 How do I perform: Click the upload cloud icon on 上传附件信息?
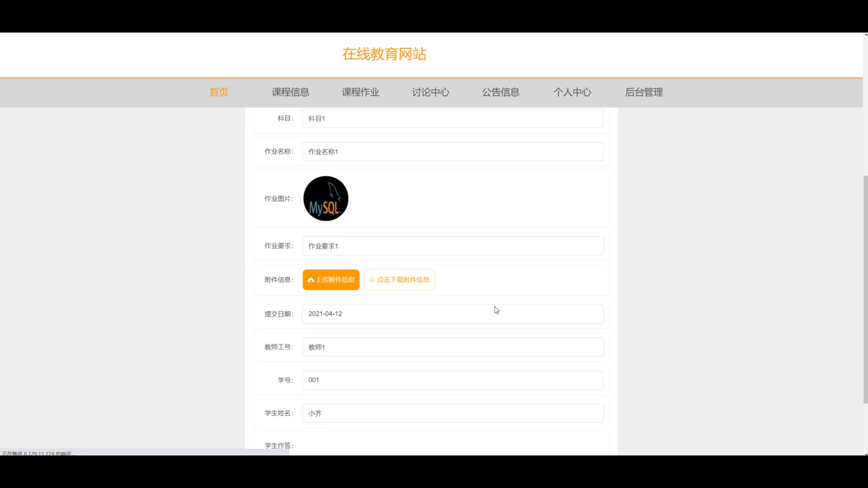coord(311,280)
